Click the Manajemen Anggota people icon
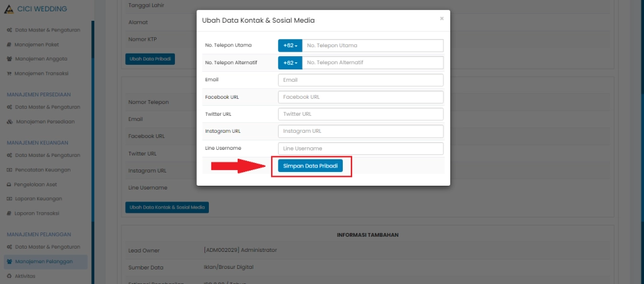644x284 pixels. [x=9, y=59]
